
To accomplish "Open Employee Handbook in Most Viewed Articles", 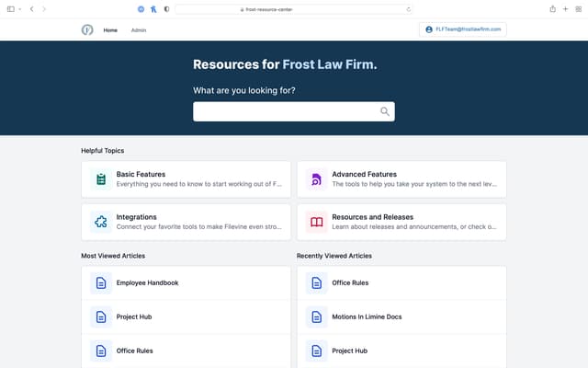I will 186,282.
